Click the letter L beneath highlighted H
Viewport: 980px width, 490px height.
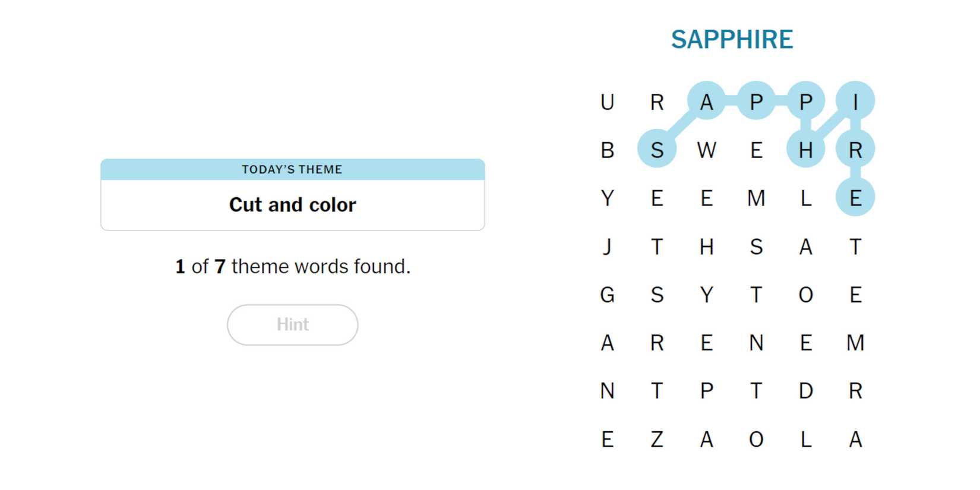pos(805,198)
